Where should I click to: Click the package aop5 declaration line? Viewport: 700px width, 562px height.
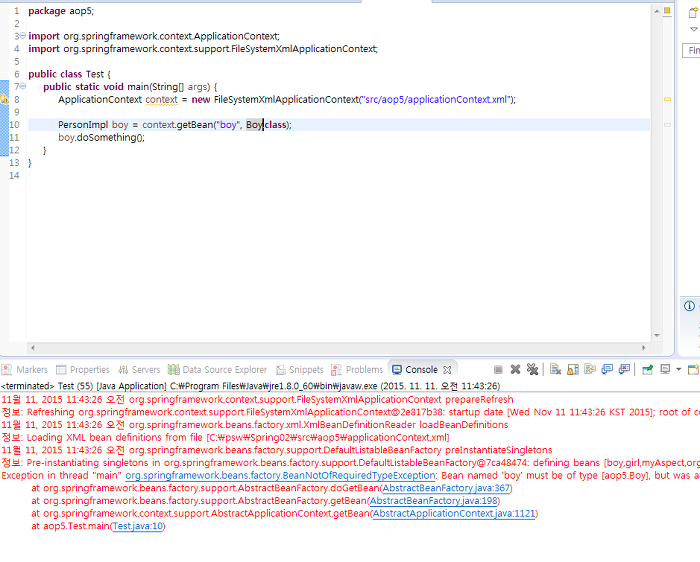pos(61,11)
